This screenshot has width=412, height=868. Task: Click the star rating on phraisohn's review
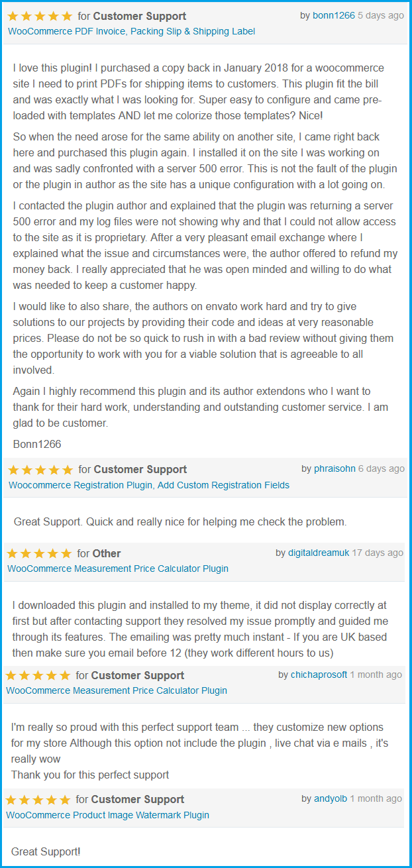point(40,470)
